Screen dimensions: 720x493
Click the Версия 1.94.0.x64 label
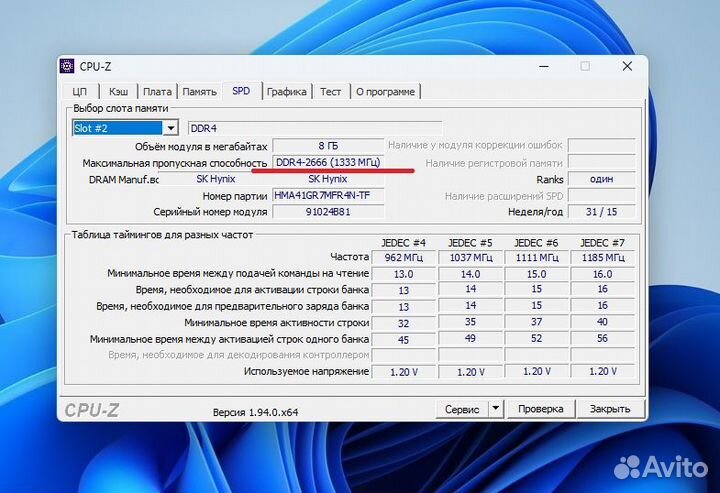(255, 412)
